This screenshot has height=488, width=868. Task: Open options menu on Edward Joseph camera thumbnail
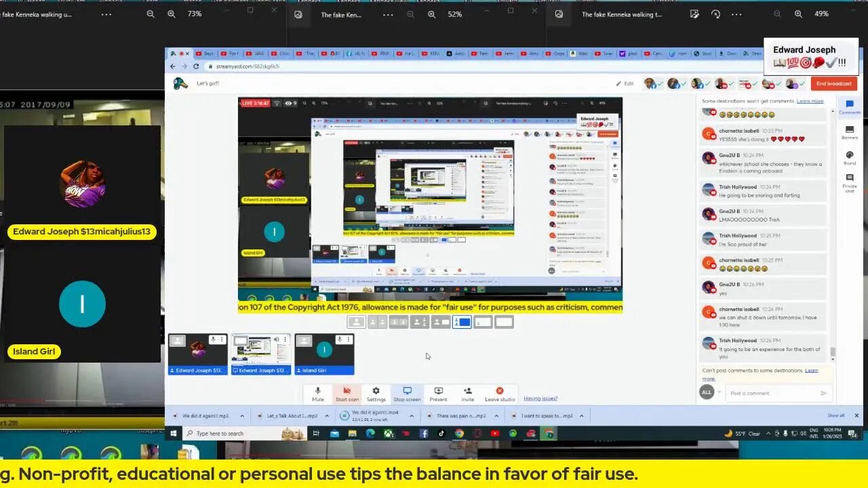tap(222, 340)
